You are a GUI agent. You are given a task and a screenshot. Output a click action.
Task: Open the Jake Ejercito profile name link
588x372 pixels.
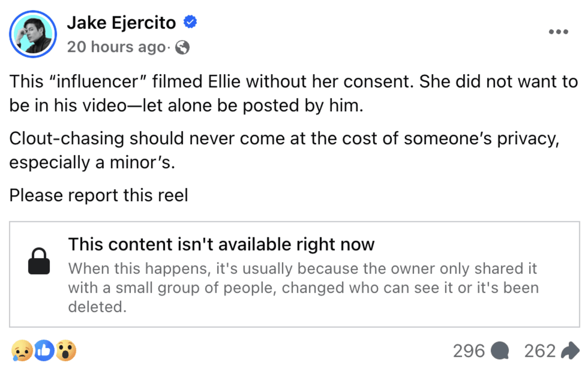122,23
